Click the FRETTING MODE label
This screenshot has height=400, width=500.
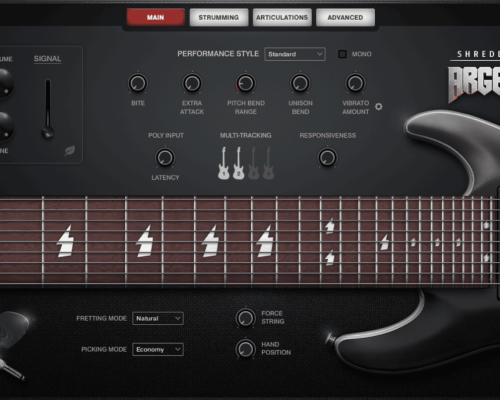tap(101, 318)
